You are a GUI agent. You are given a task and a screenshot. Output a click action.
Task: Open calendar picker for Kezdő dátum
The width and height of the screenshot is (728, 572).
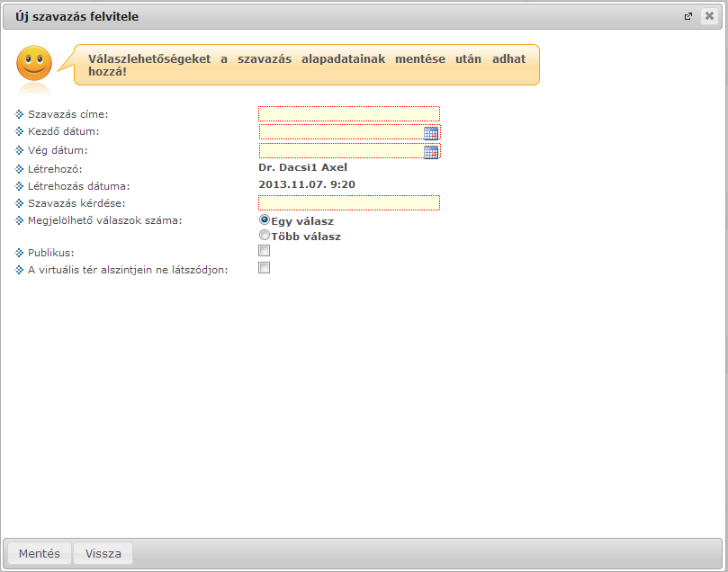coord(431,134)
